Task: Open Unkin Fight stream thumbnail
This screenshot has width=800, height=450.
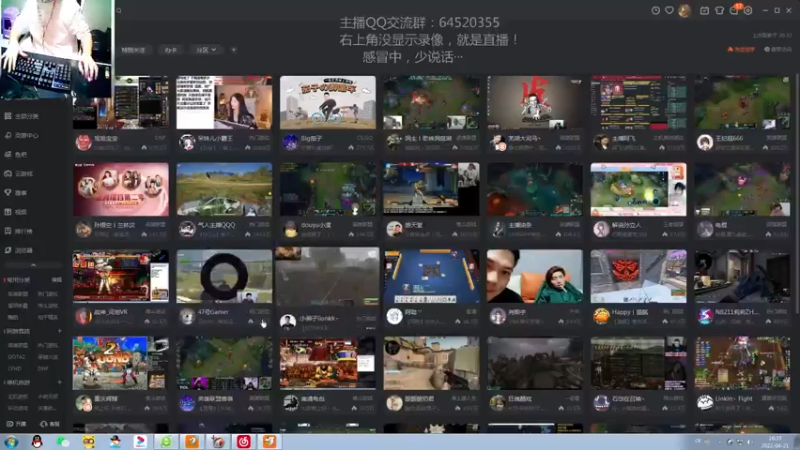Action: point(742,363)
